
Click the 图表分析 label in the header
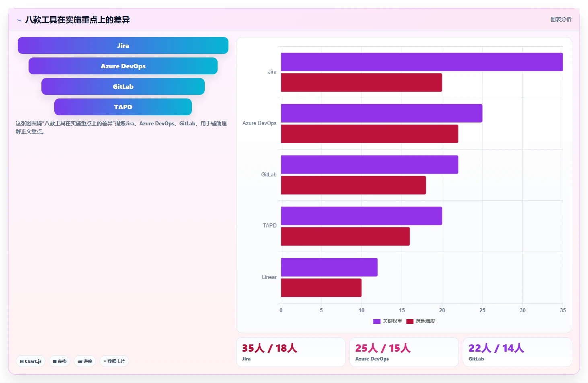pos(561,19)
